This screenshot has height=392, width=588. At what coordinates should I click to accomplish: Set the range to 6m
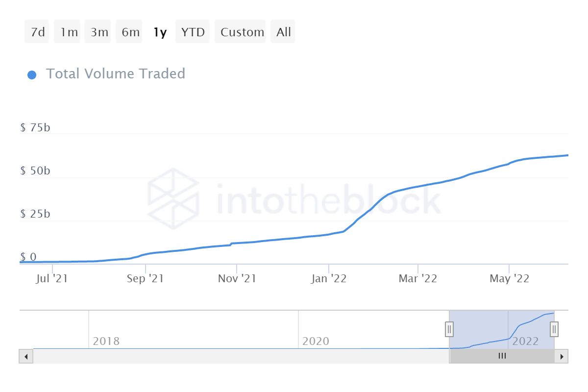click(x=130, y=32)
